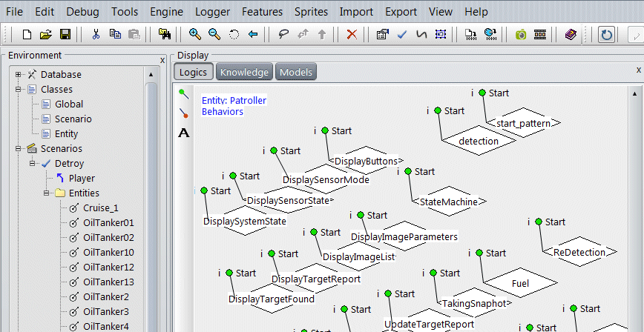Screen dimensions: 644x332
Task: Collapse the Classes tree node
Action: point(19,90)
